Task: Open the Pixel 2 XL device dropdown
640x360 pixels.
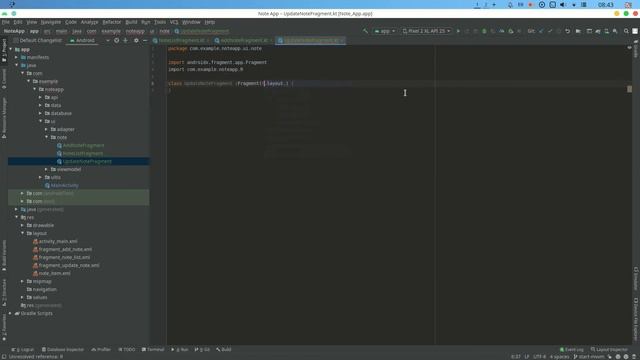Action: pyautogui.click(x=426, y=31)
